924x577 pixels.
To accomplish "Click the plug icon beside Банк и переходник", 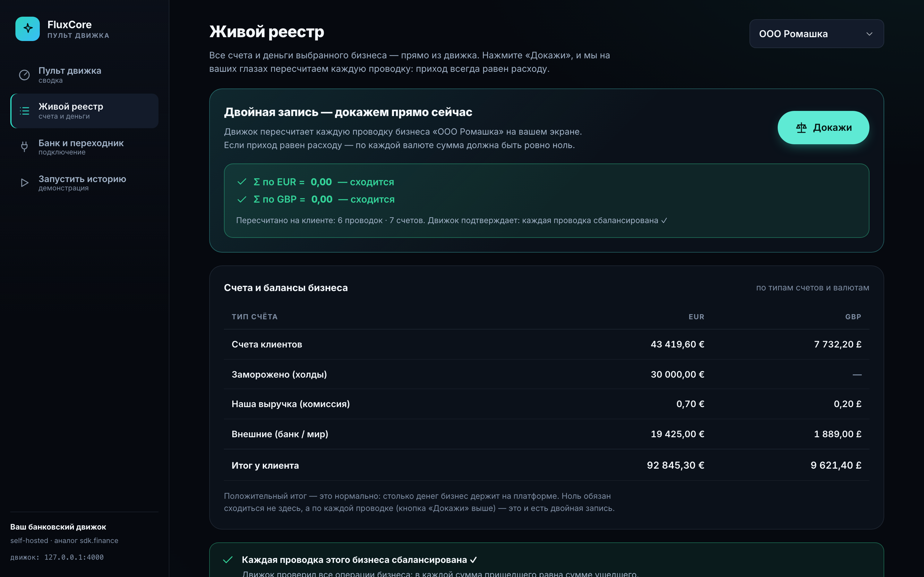I will 24,146.
